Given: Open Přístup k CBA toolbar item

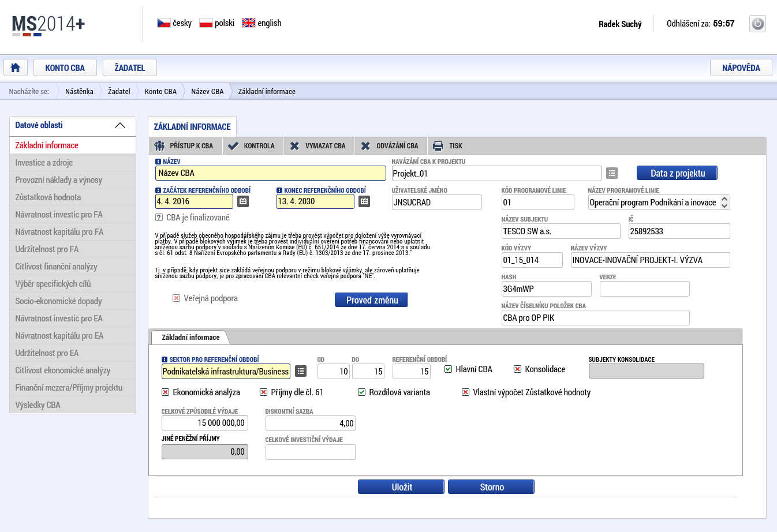Looking at the screenshot, I should 184,146.
